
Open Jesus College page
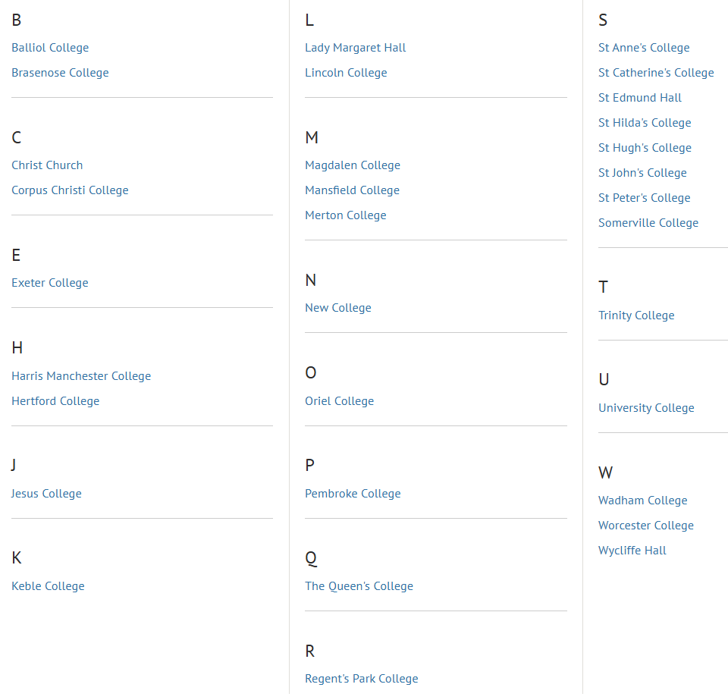tap(46, 494)
